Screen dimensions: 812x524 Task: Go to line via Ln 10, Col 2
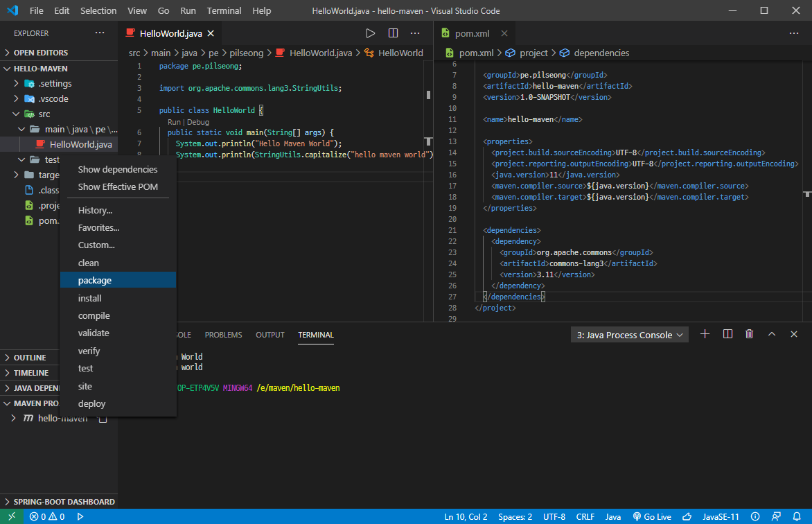point(466,517)
